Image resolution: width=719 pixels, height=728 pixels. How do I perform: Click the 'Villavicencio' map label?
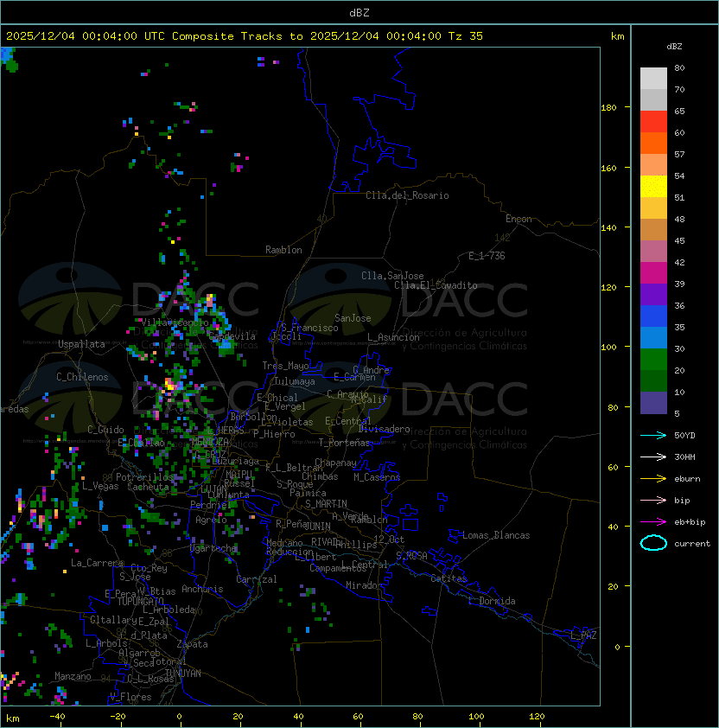[175, 322]
